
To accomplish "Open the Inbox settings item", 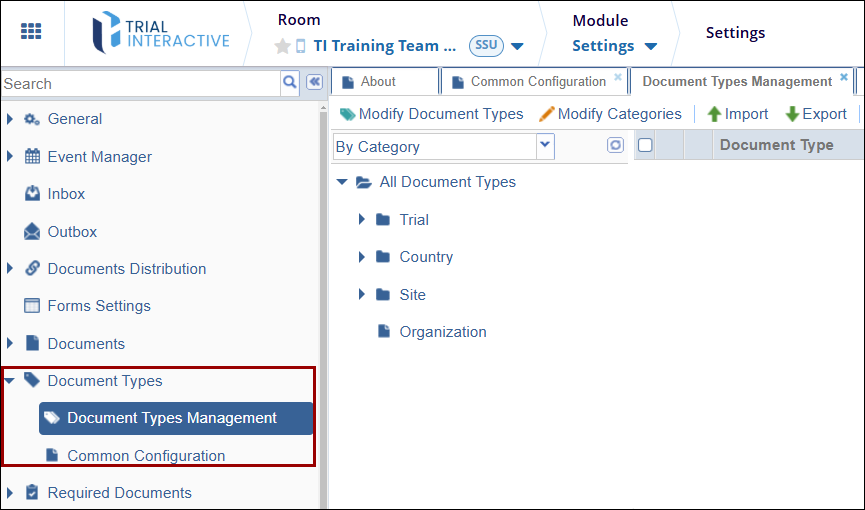I will (x=66, y=194).
